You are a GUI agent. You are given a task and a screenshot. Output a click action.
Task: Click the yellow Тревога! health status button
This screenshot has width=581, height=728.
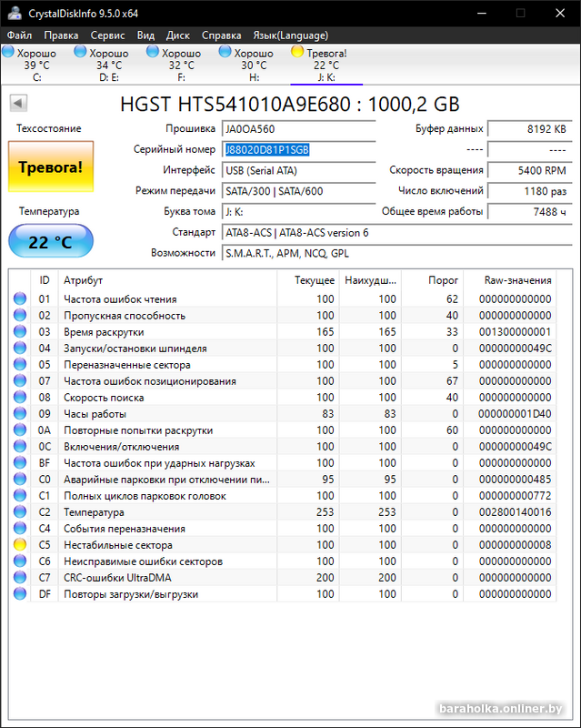[50, 167]
